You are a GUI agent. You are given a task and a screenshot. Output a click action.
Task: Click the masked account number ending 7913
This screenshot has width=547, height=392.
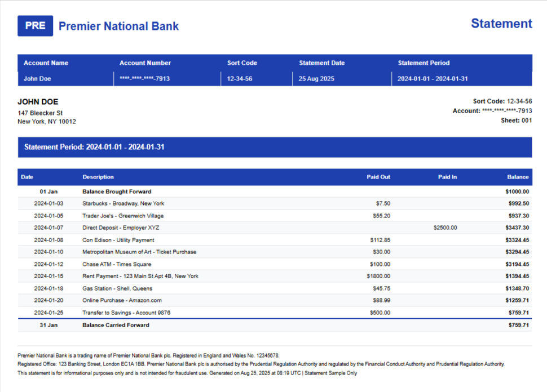click(x=144, y=79)
